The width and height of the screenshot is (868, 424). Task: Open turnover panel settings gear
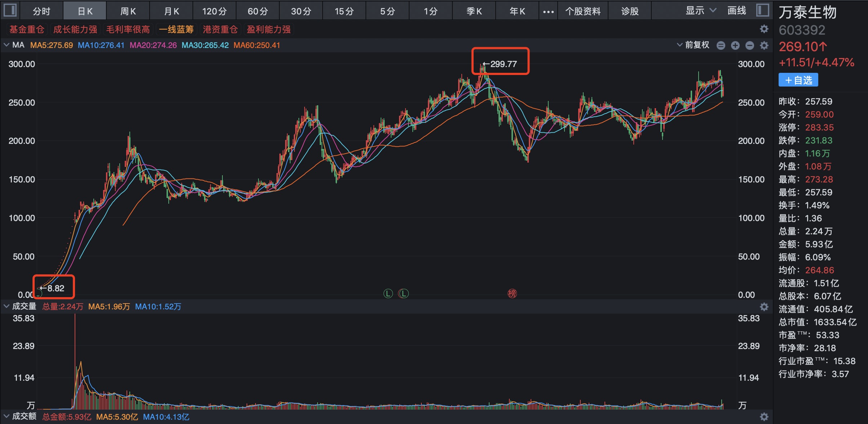764,417
